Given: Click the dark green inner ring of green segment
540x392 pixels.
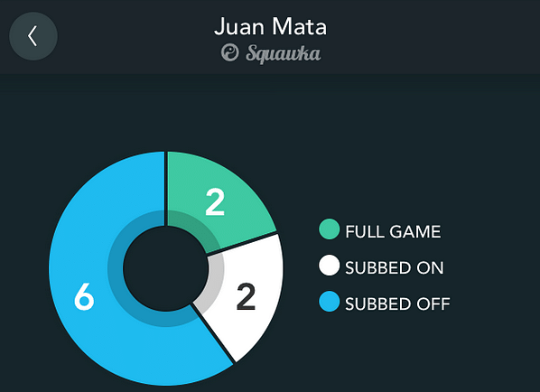Looking at the screenshot, I should [193, 226].
